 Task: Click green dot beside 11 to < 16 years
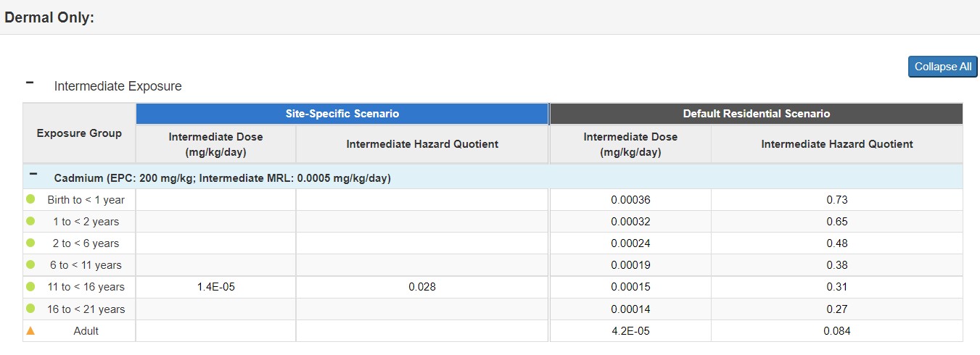[x=30, y=287]
